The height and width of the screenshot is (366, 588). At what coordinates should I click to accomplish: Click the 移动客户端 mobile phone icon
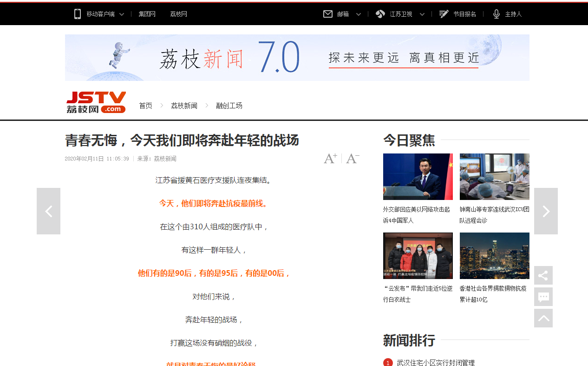(x=77, y=14)
